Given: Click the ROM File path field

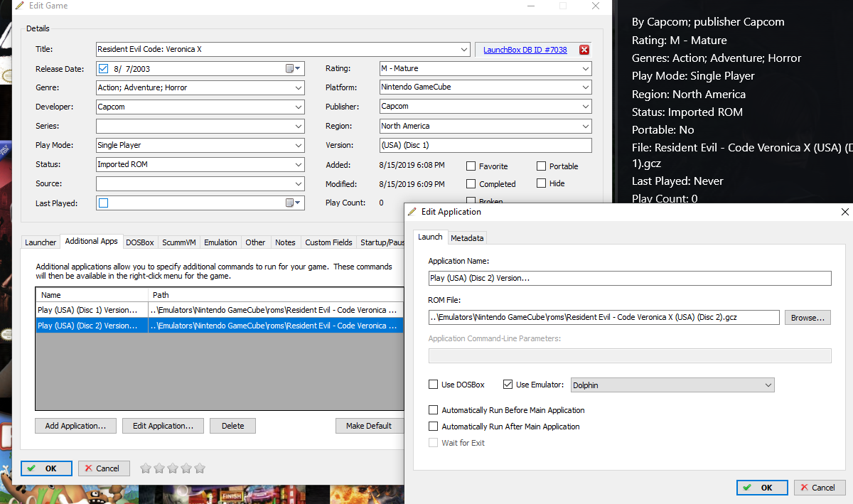Looking at the screenshot, I should coord(604,318).
